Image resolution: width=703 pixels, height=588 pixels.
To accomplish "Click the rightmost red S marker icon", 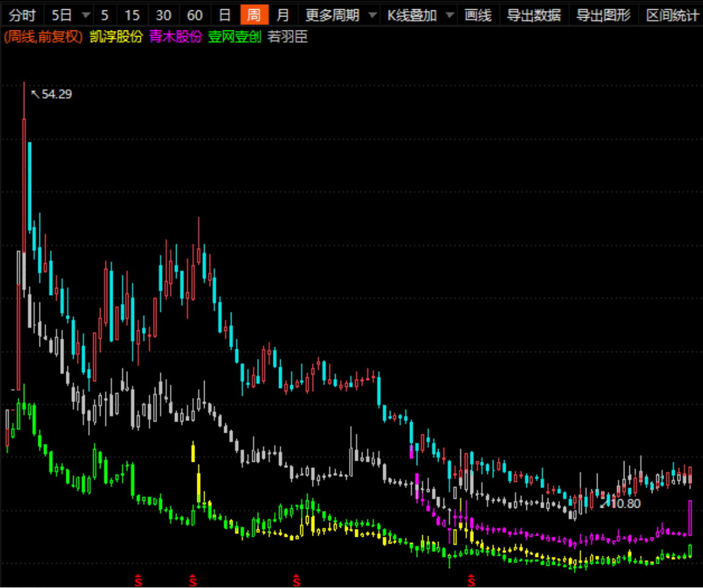I will (471, 580).
